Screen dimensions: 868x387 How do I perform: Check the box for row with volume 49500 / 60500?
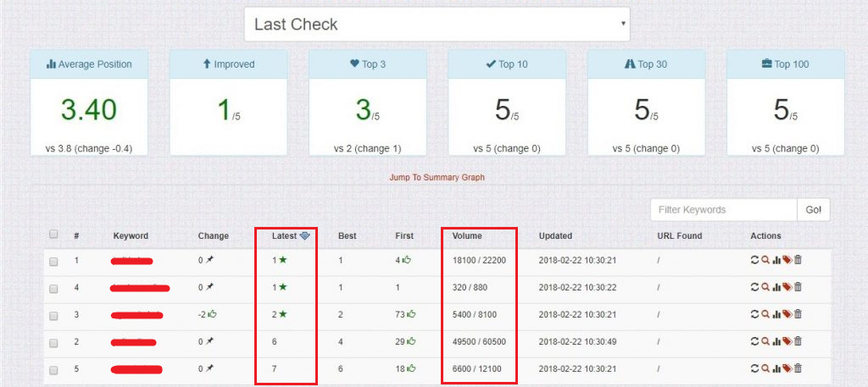pos(53,343)
